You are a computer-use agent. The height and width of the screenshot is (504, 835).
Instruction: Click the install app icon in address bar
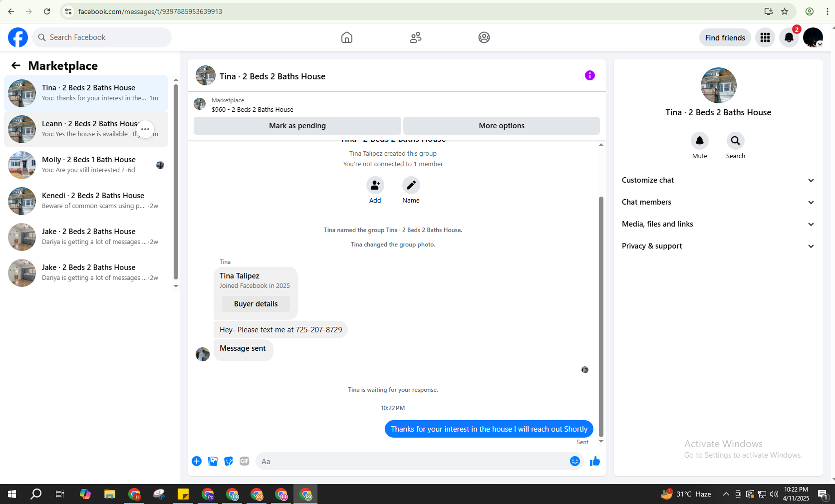(x=769, y=11)
